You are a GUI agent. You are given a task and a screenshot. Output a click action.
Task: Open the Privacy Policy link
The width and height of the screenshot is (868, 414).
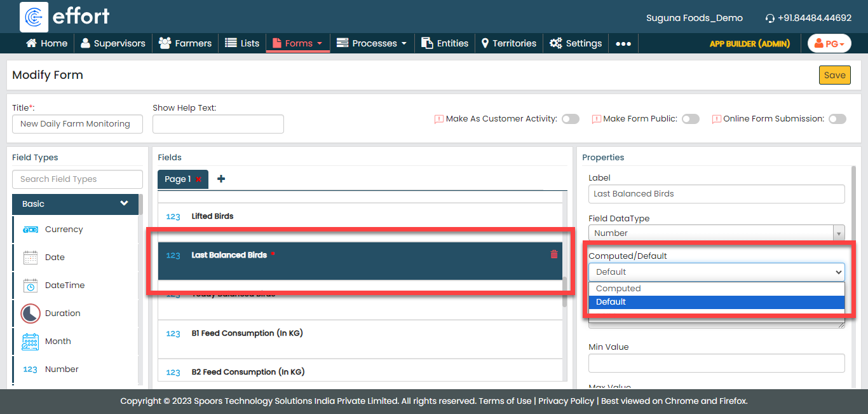[x=566, y=401]
